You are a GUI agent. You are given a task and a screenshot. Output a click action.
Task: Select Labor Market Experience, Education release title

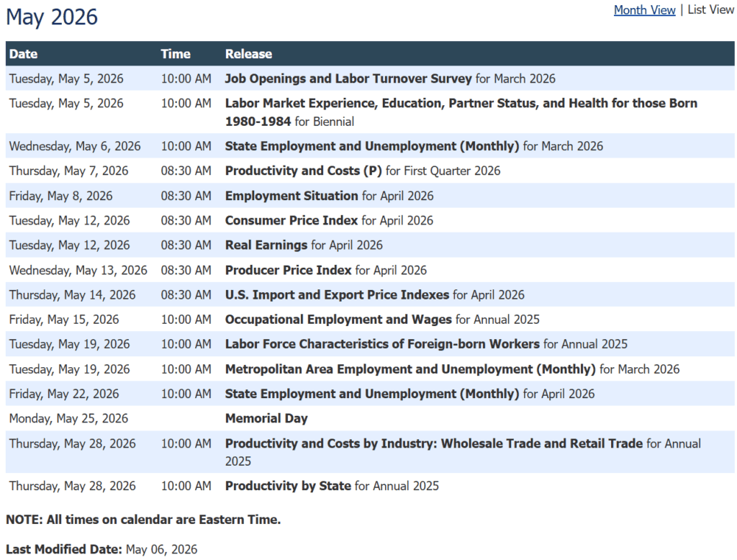pos(461,112)
